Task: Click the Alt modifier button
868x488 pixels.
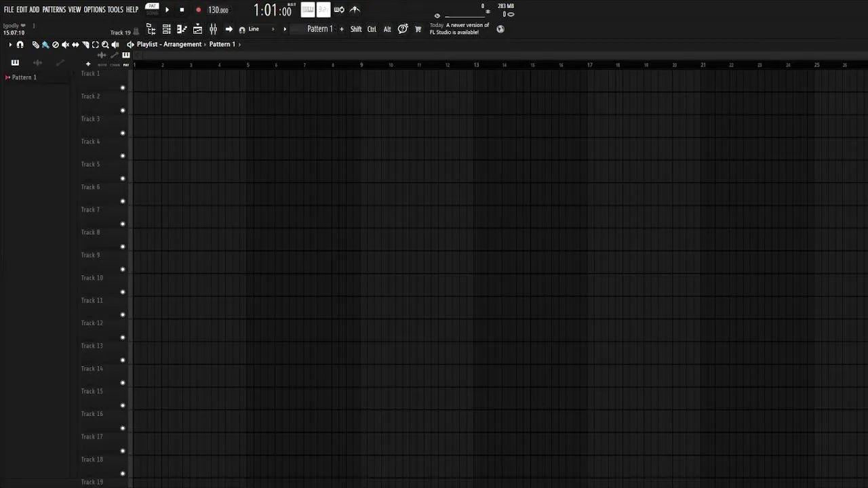Action: (387, 29)
